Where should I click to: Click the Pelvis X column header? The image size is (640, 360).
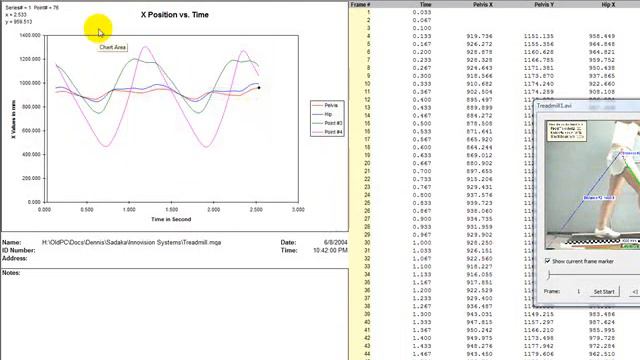click(x=483, y=4)
